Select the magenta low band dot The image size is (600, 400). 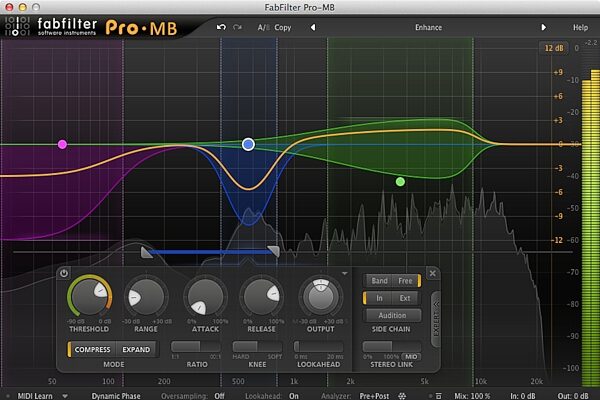coord(62,144)
